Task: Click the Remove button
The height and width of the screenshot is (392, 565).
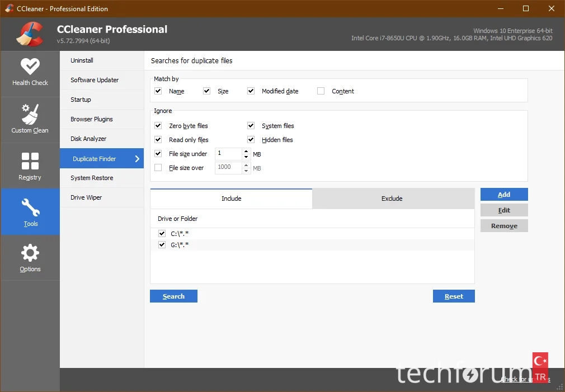Action: pyautogui.click(x=504, y=226)
